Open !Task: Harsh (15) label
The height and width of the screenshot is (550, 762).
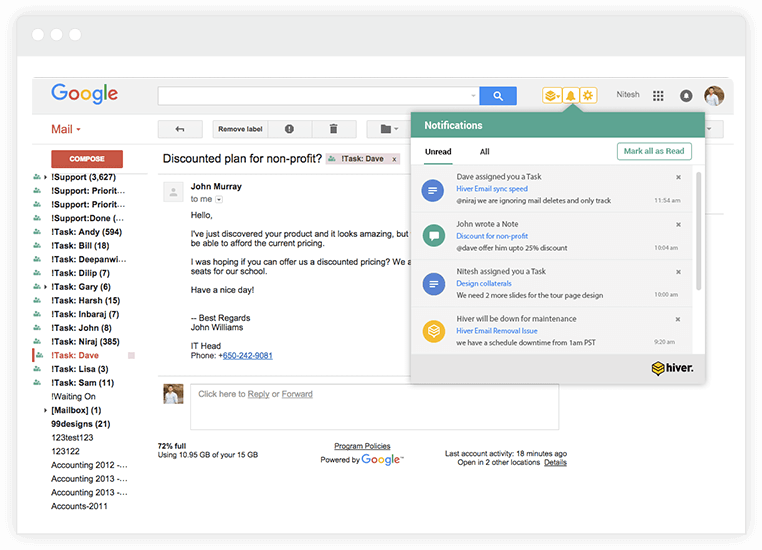click(x=86, y=301)
